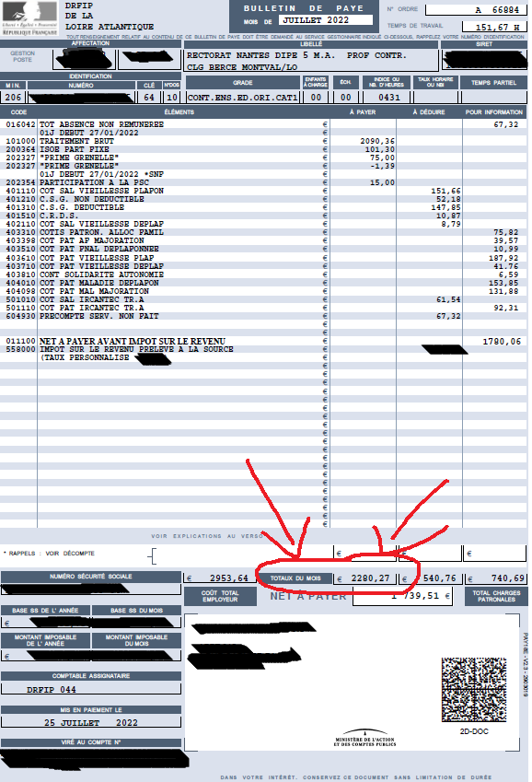Click the DRFIP 044 comptable field
532x782 pixels.
[x=91, y=689]
